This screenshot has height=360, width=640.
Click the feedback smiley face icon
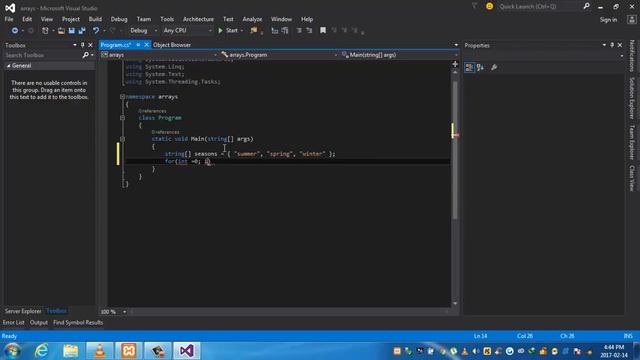[x=489, y=6]
